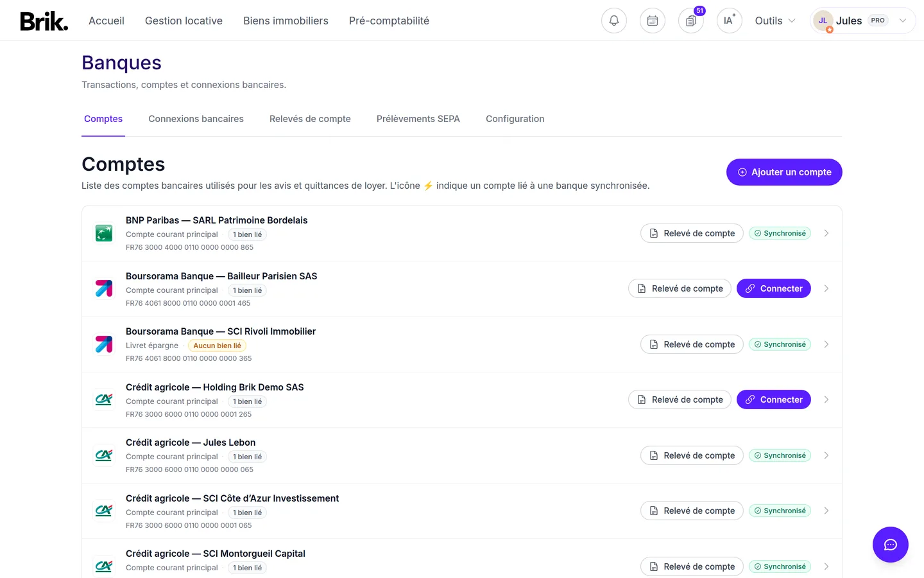924x578 pixels.
Task: Click 'Livret épargne' account type text
Action: click(x=152, y=346)
